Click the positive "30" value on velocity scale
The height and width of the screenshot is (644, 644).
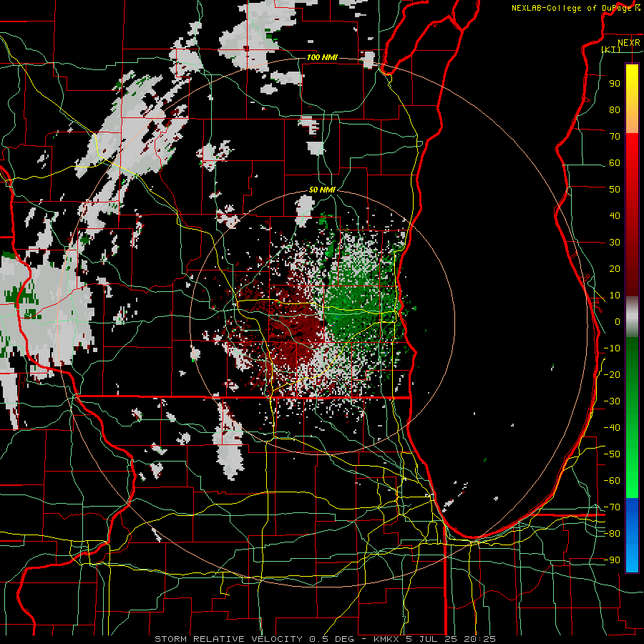click(x=615, y=243)
